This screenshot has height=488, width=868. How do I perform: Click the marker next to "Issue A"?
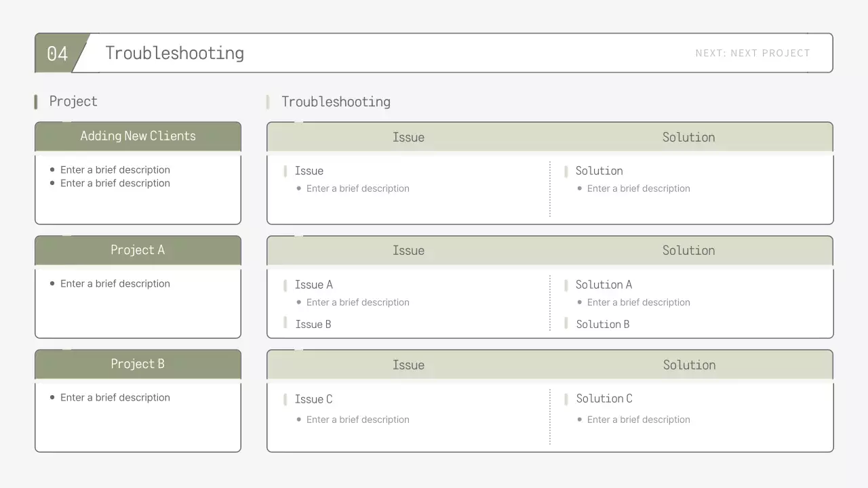pos(285,285)
